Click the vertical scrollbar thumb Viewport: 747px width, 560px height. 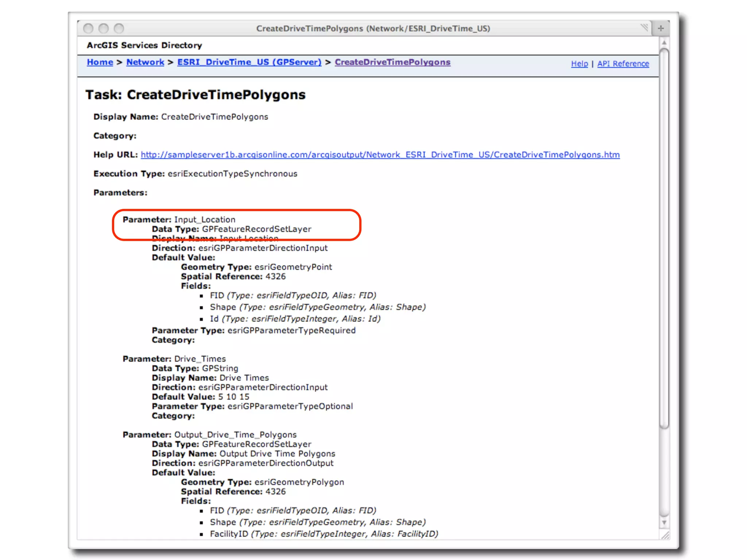coord(664,237)
